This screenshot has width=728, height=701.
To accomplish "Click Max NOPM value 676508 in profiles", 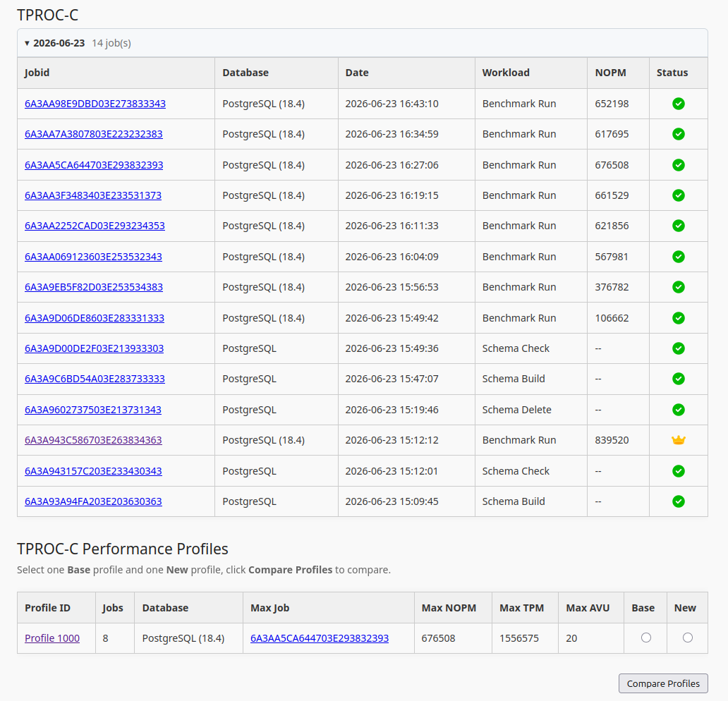I will pyautogui.click(x=438, y=638).
